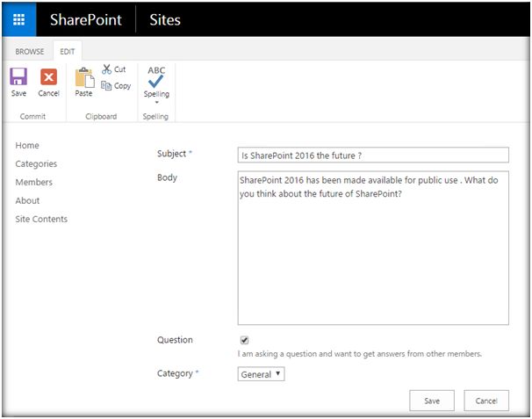Click the Copy icon in Clipboard group
Viewport: 532px width, 419px height.
(x=107, y=85)
